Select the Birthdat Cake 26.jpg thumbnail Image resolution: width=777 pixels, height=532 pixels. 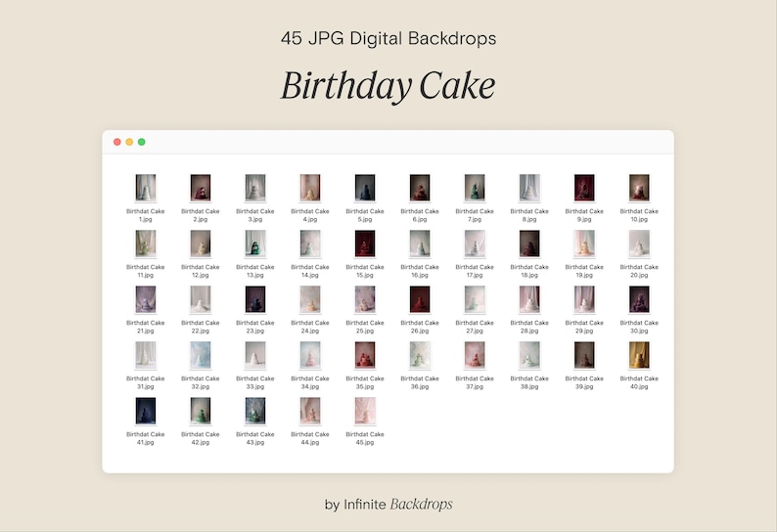pos(420,299)
